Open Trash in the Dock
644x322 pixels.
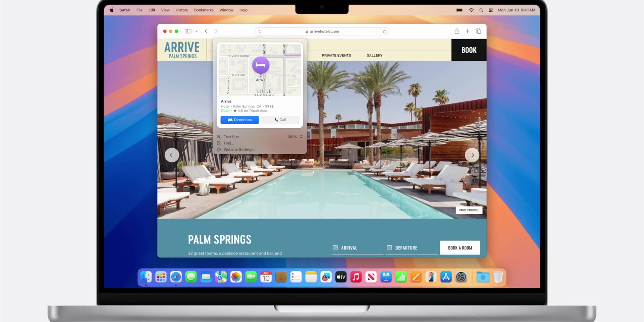point(498,277)
